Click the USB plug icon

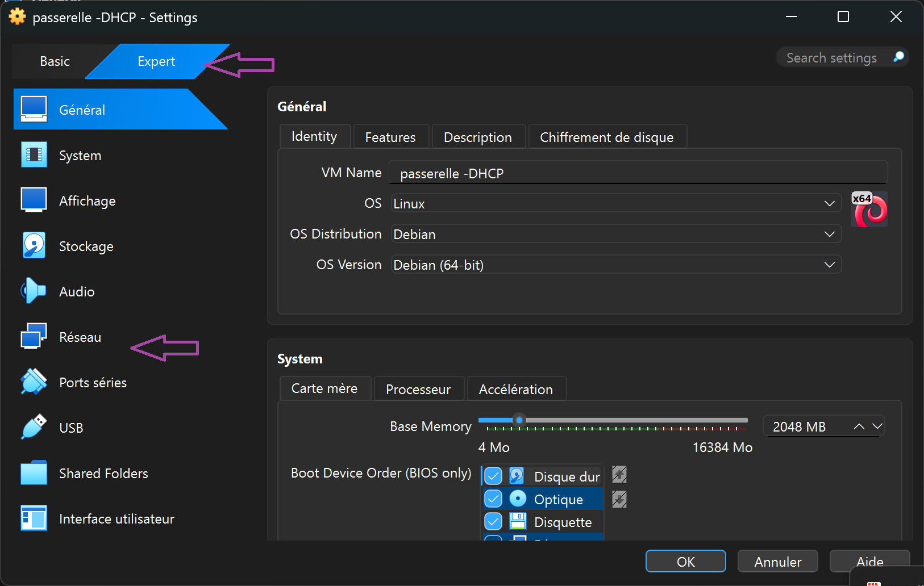pyautogui.click(x=34, y=428)
